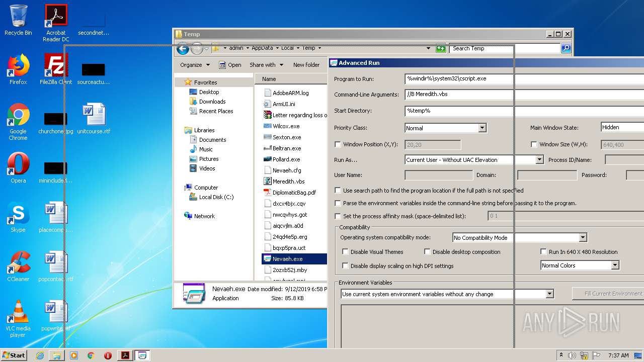The height and width of the screenshot is (362, 644).
Task: Enable 'Set the process affinity mask' checkbox
Action: 338,216
